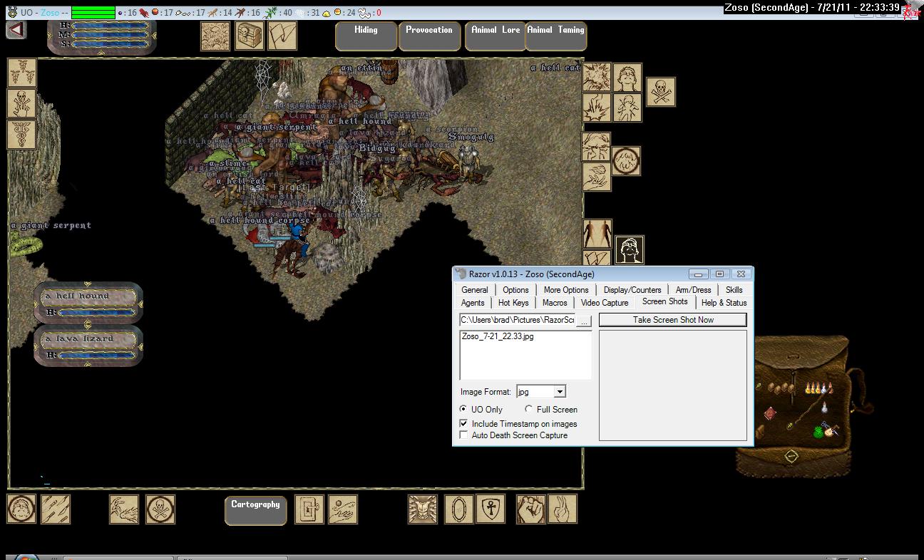Viewport: 924px width, 560px height.
Task: Use the Hiding skill button
Action: pyautogui.click(x=366, y=36)
